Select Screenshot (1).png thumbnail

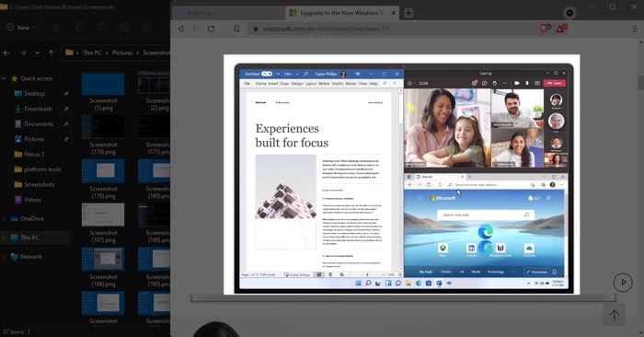coord(103,85)
